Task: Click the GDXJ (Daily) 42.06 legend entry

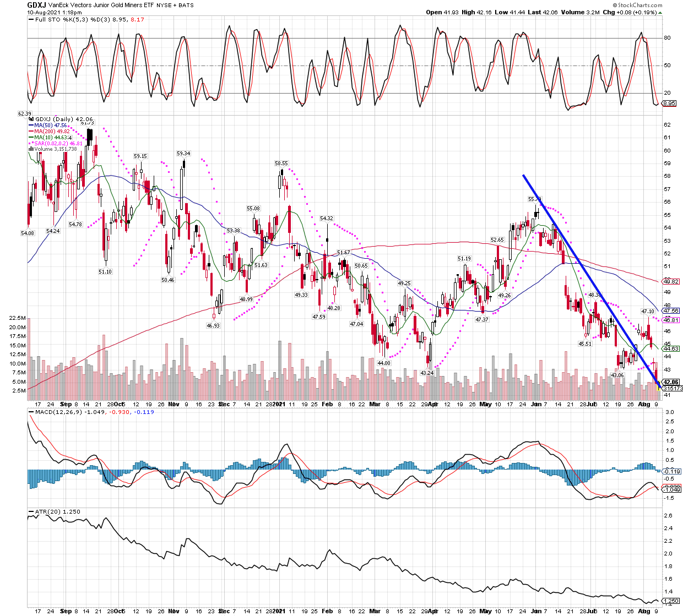Action: tap(64, 119)
